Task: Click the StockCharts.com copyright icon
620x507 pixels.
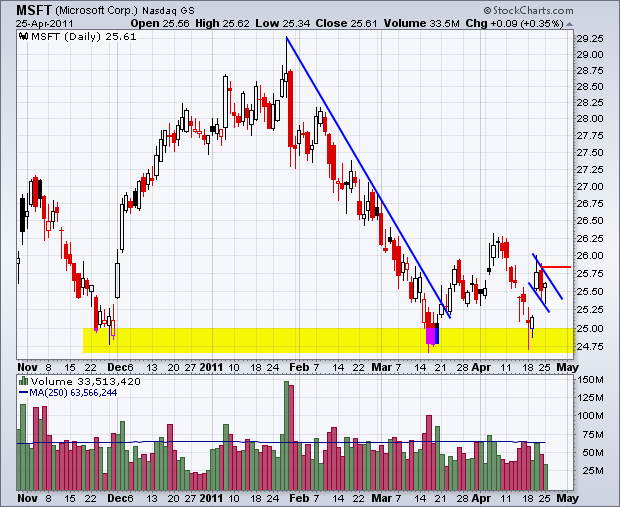Action: (487, 10)
